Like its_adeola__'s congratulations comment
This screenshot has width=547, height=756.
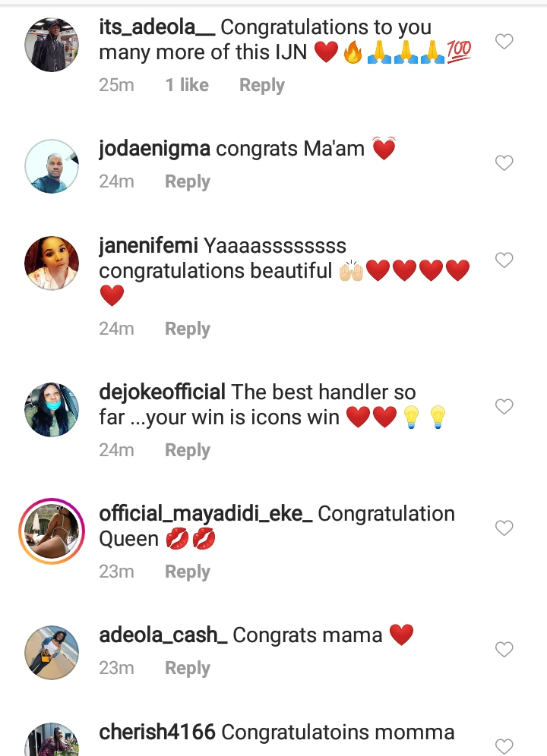[504, 42]
